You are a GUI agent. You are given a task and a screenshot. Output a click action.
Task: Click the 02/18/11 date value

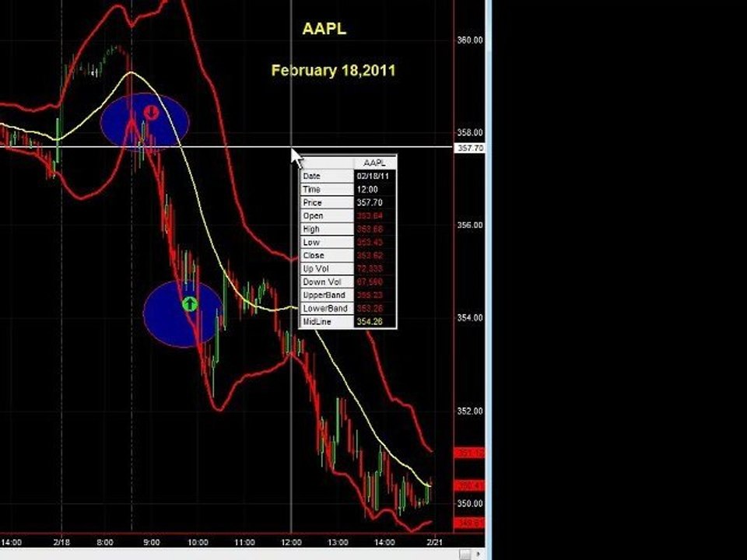[x=373, y=177]
